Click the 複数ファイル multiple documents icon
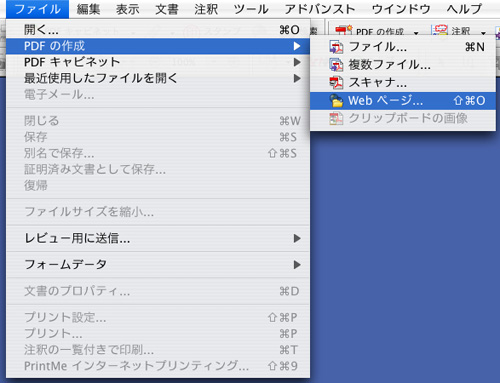Screen dimensions: 500x383 click(x=336, y=65)
